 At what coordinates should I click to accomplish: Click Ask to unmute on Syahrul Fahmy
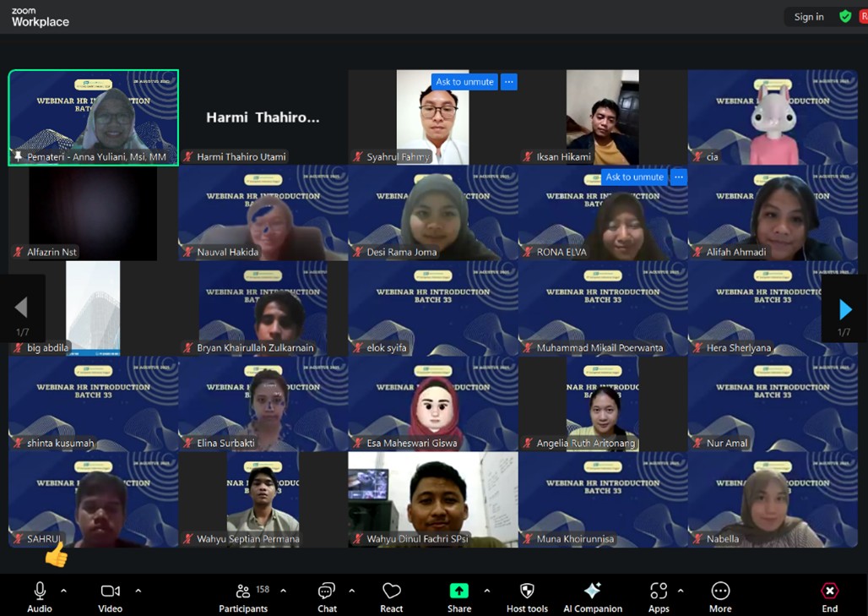click(464, 82)
